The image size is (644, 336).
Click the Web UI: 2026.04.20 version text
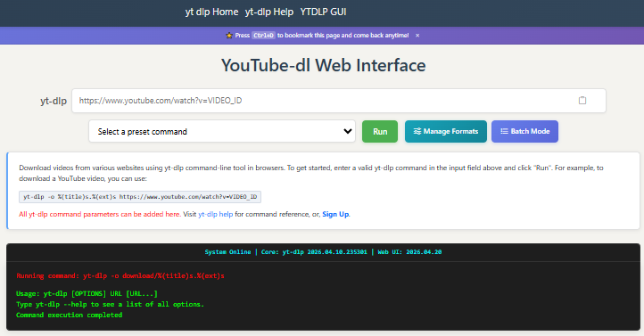(410, 252)
